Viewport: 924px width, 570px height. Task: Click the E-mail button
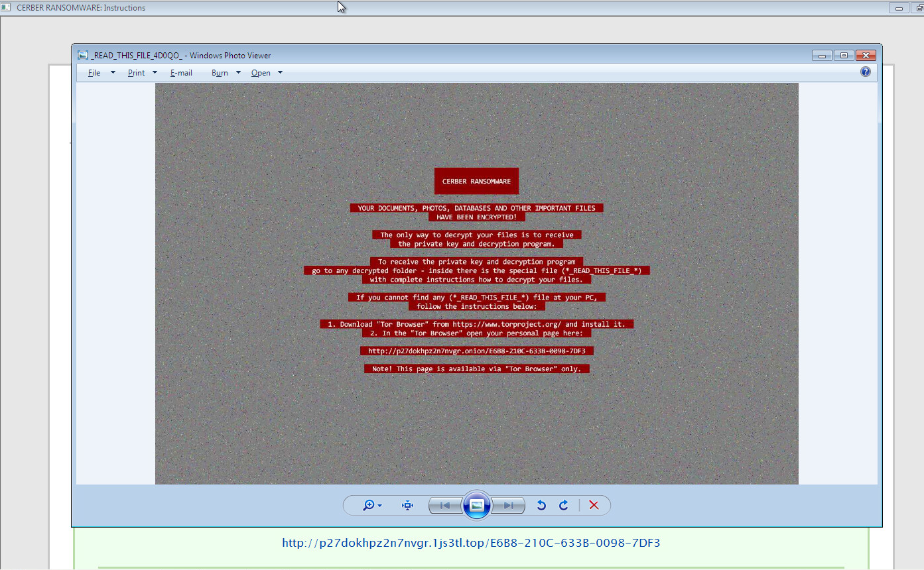click(181, 73)
